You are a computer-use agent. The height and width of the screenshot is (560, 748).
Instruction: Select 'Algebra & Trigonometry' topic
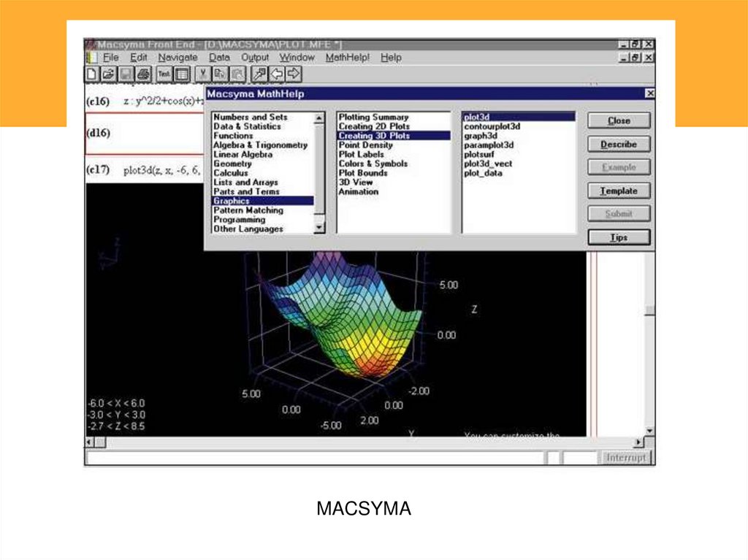(x=261, y=145)
